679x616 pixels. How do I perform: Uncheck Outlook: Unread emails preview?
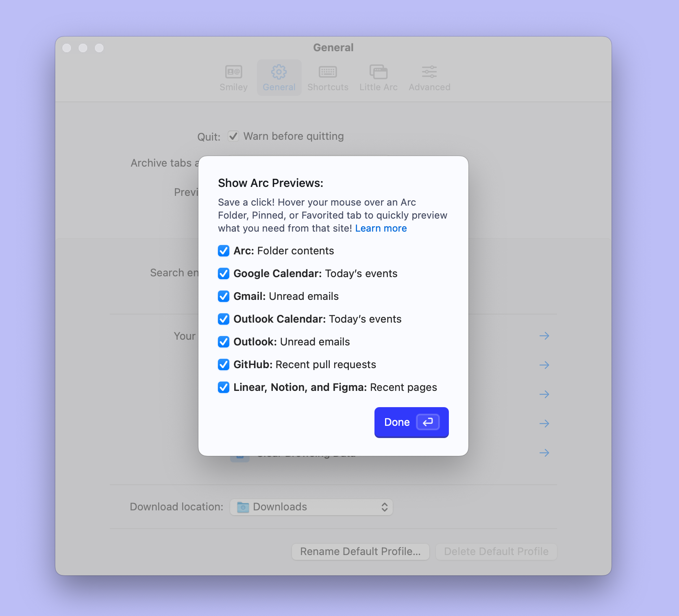224,342
